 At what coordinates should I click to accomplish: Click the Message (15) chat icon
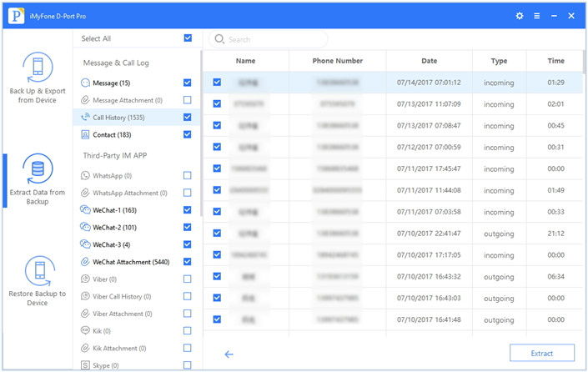click(86, 83)
